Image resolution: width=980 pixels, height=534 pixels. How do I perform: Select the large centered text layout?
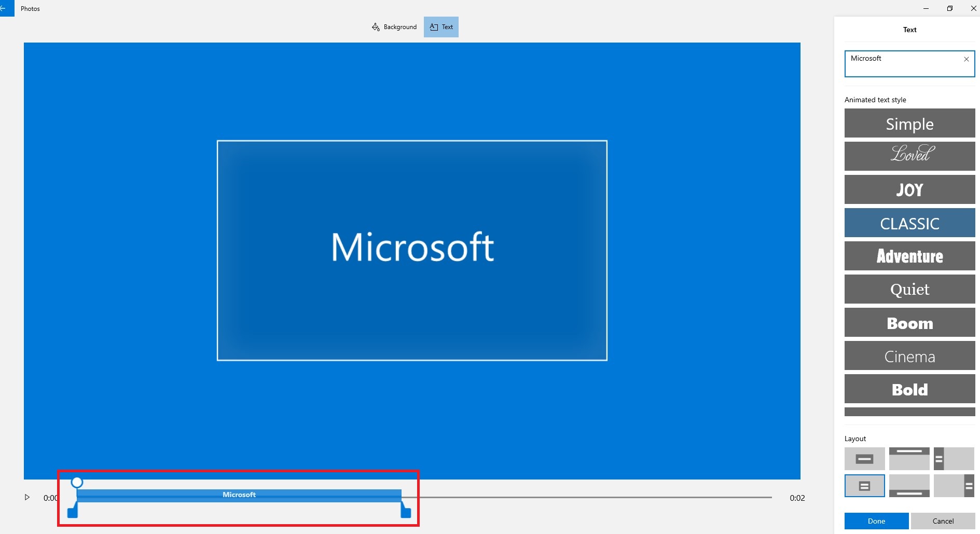pos(864,459)
